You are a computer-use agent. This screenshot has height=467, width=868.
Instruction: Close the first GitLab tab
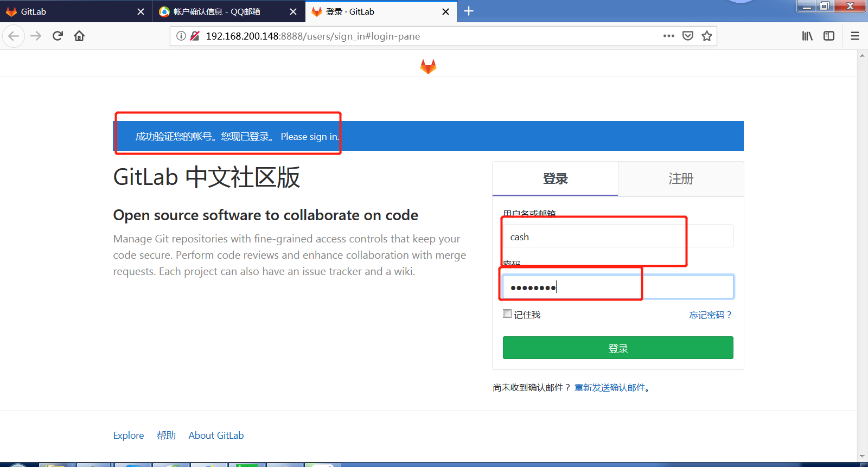coord(141,11)
